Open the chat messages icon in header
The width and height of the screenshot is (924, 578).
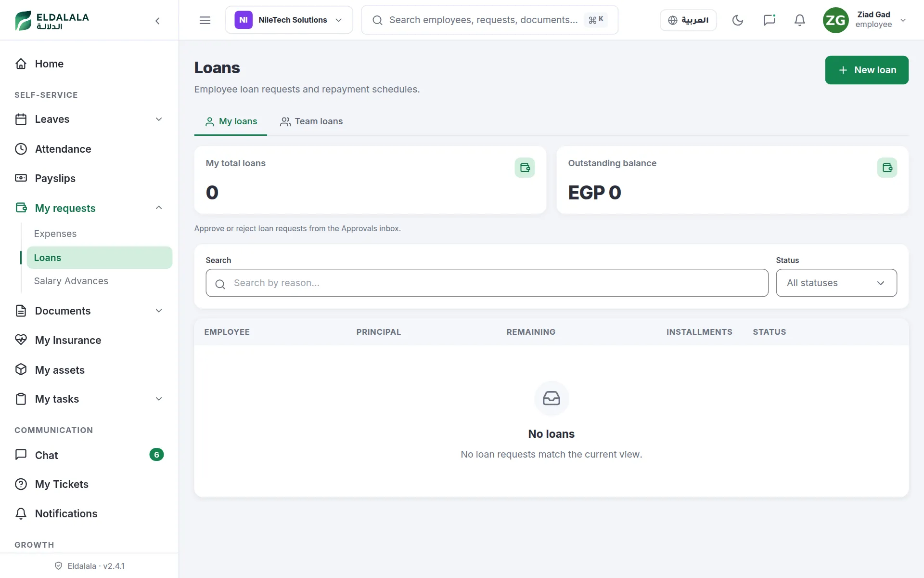pyautogui.click(x=769, y=20)
